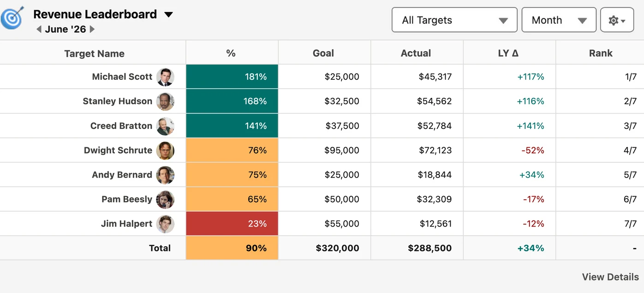Select the Creed Bratton name

click(x=121, y=126)
